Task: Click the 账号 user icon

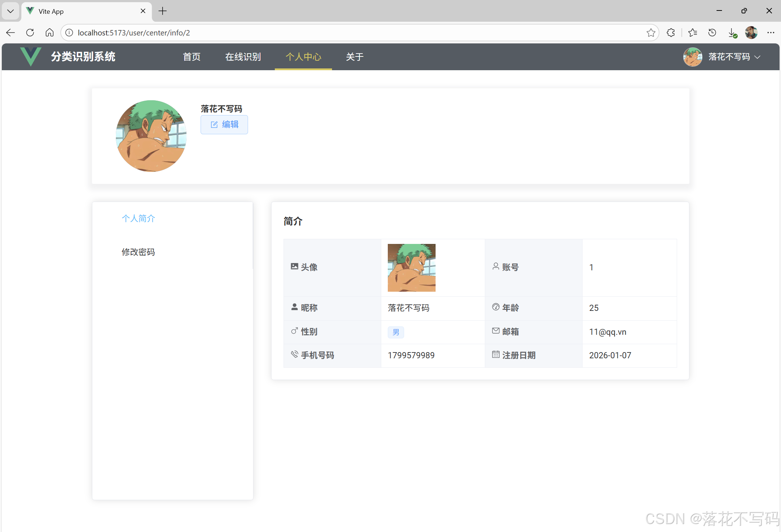Action: 496,266
